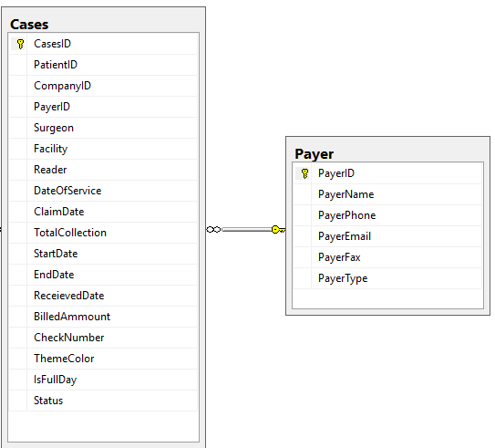Select the DateOfService column row
Screen dimensions: 495x448
103,191
